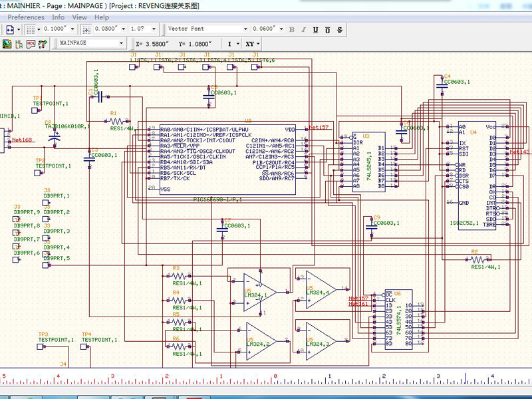This screenshot has width=532, height=399.
Task: Select the TAJB106K010R polarized capacitor symbol
Action: click(x=55, y=138)
